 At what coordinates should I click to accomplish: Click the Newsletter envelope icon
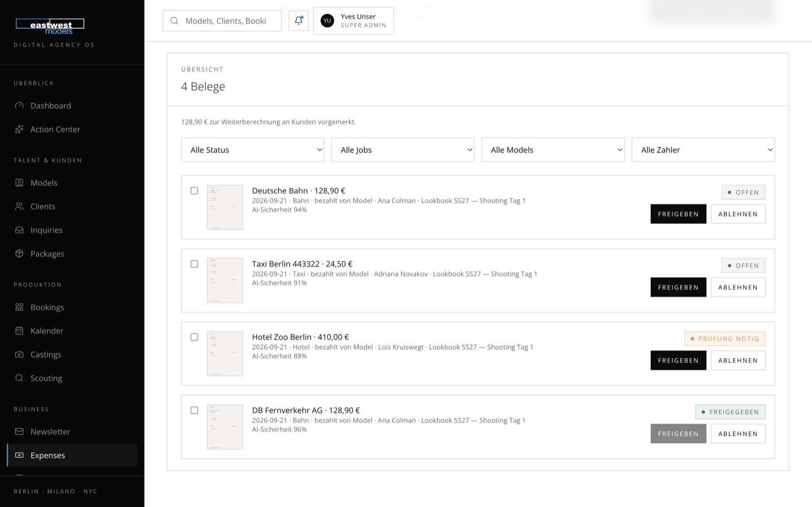coord(19,431)
